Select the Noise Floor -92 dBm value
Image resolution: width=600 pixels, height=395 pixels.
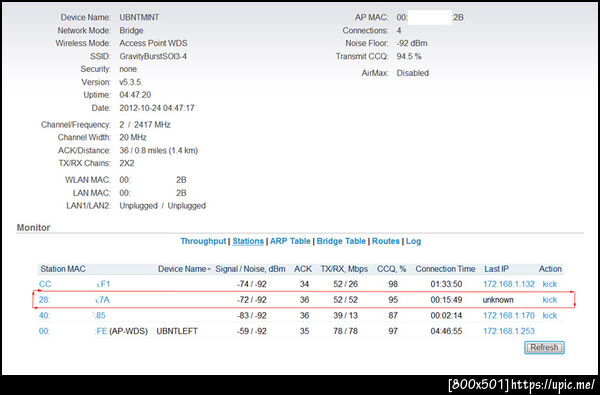coord(412,43)
